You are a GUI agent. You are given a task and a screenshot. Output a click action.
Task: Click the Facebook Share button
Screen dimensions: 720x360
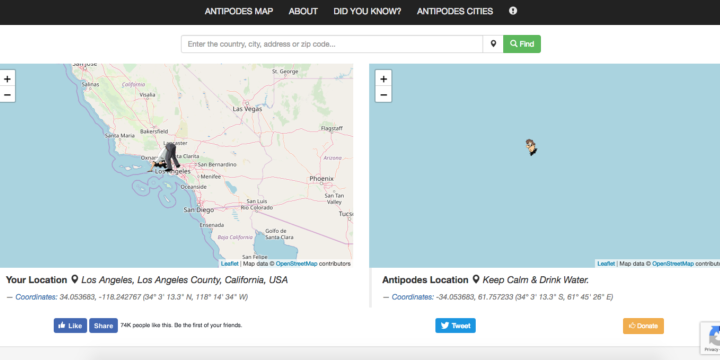click(103, 326)
